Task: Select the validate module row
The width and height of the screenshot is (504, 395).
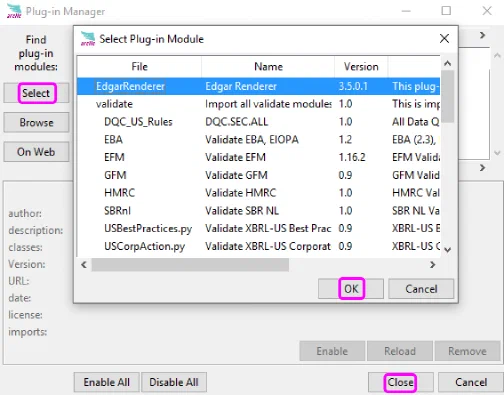Action: [259, 104]
